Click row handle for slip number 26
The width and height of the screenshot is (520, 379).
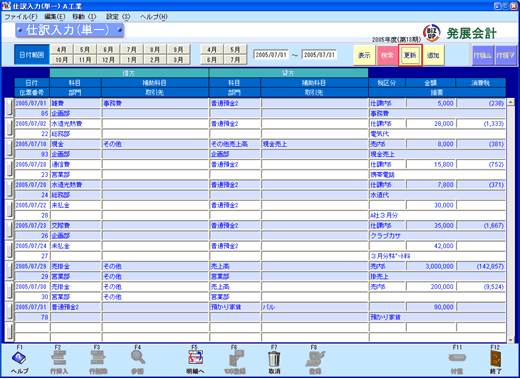pyautogui.click(x=9, y=230)
